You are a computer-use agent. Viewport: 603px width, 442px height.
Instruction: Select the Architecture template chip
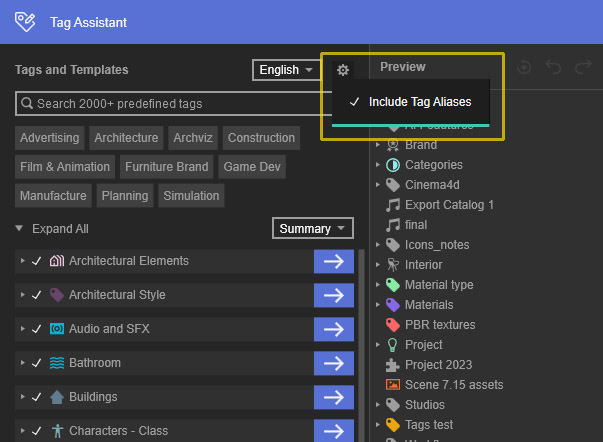[126, 138]
